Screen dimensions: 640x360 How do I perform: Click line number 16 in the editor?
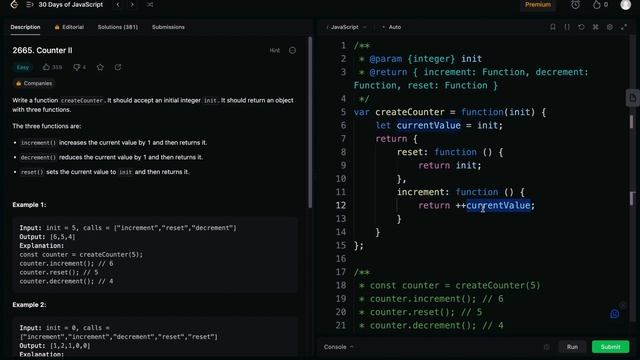pos(341,259)
